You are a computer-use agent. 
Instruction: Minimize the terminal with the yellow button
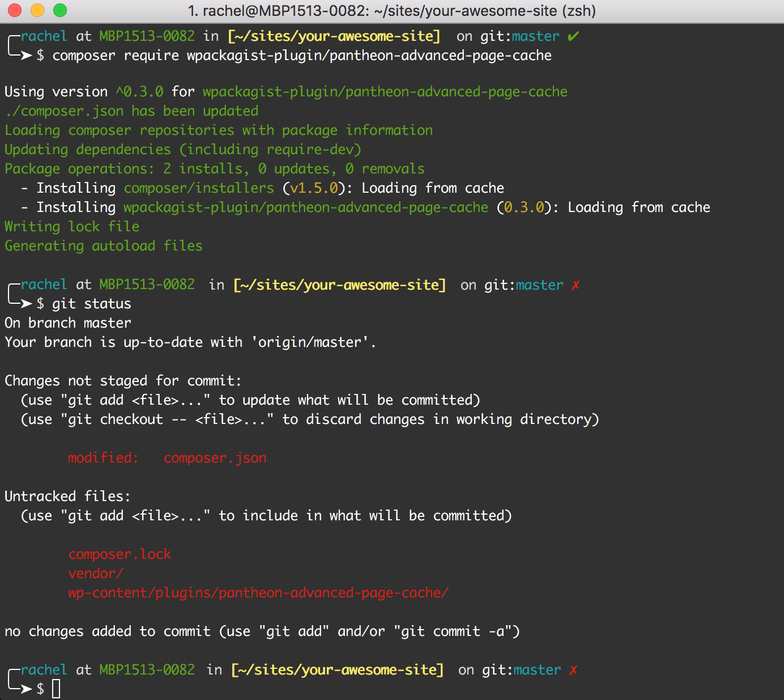[x=37, y=10]
